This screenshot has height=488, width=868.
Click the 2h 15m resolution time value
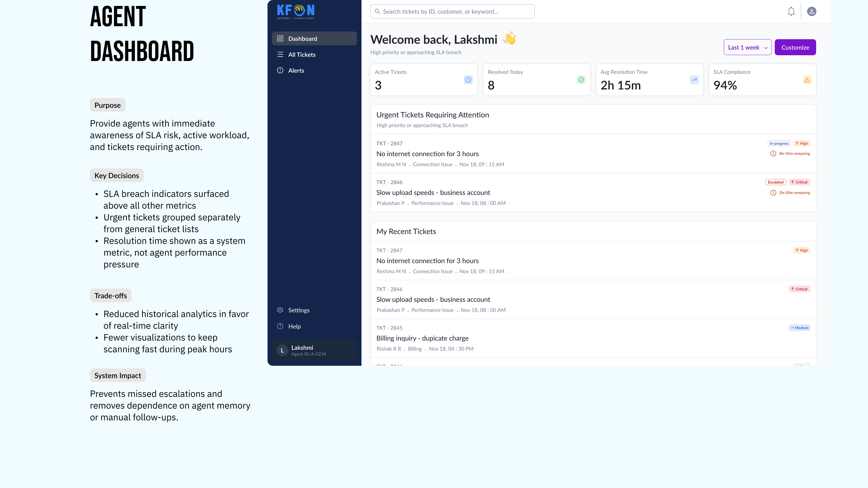[x=621, y=85]
